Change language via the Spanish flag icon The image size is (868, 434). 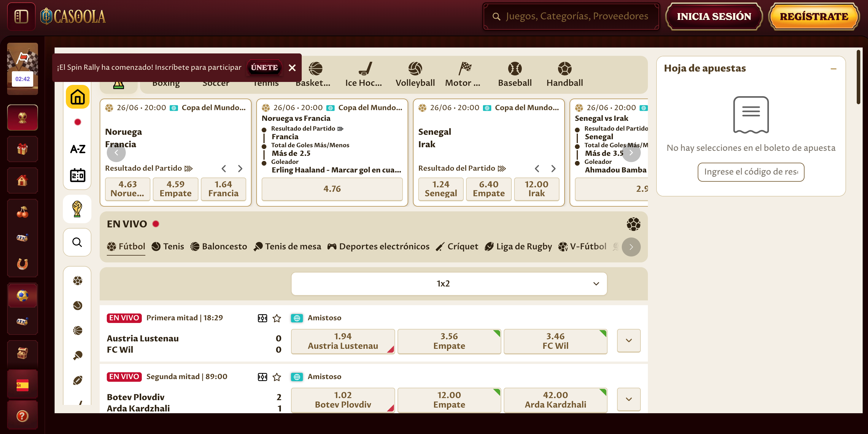(23, 385)
